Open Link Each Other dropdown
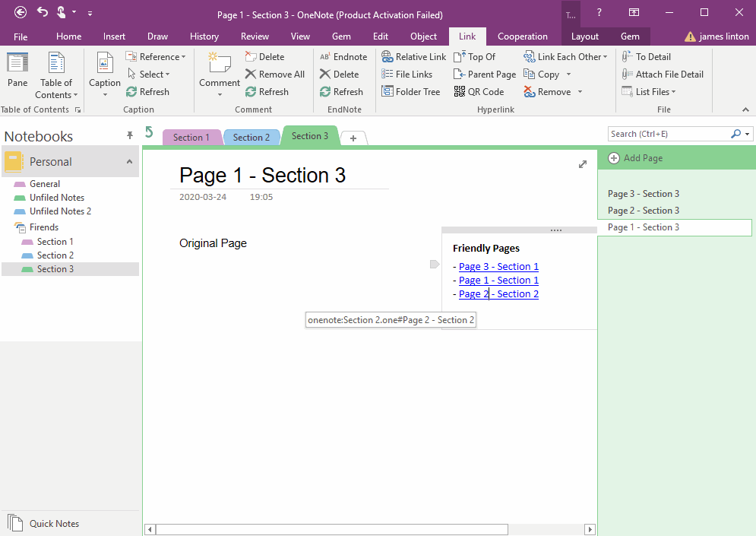The height and width of the screenshot is (536, 756). [565, 57]
